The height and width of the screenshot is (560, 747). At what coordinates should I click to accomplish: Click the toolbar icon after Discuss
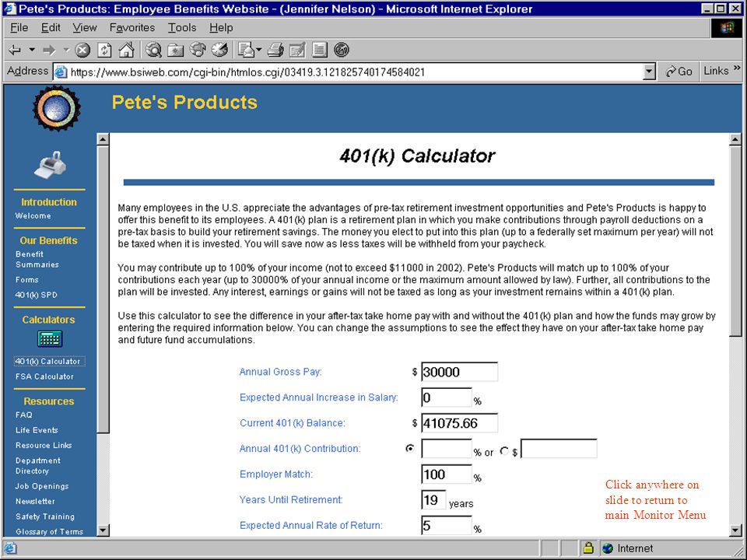342,50
